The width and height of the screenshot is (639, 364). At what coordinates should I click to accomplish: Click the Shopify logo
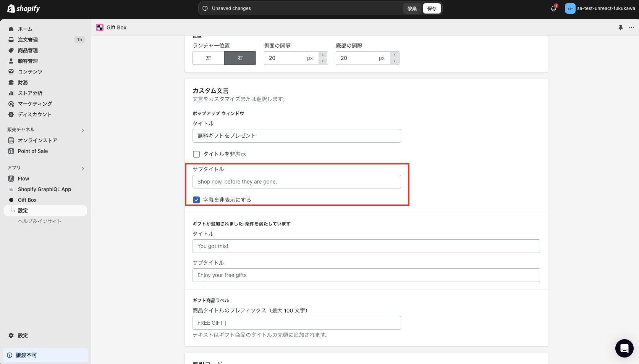click(24, 8)
